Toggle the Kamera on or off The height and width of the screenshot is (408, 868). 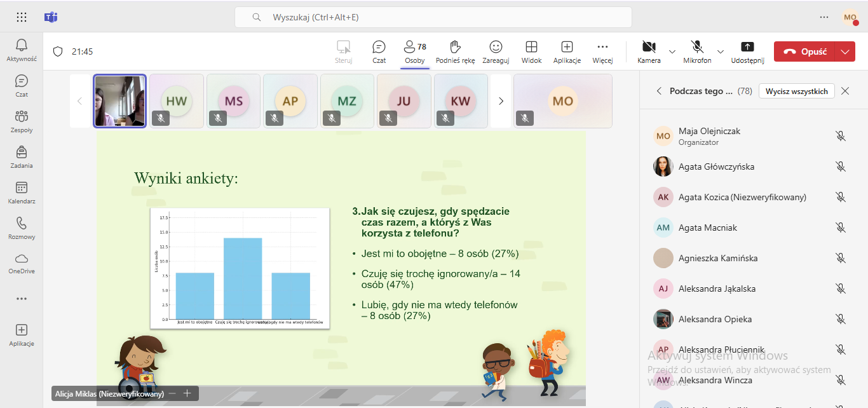[x=649, y=51]
